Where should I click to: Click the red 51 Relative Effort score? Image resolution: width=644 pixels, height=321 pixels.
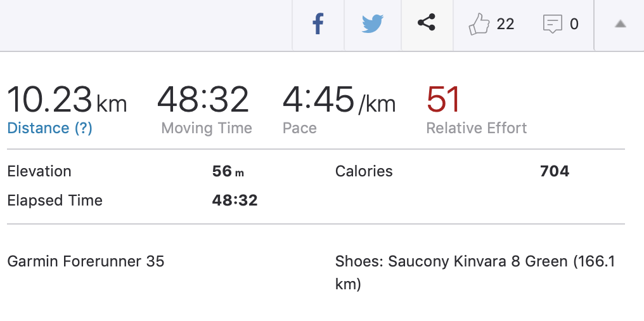(x=444, y=100)
